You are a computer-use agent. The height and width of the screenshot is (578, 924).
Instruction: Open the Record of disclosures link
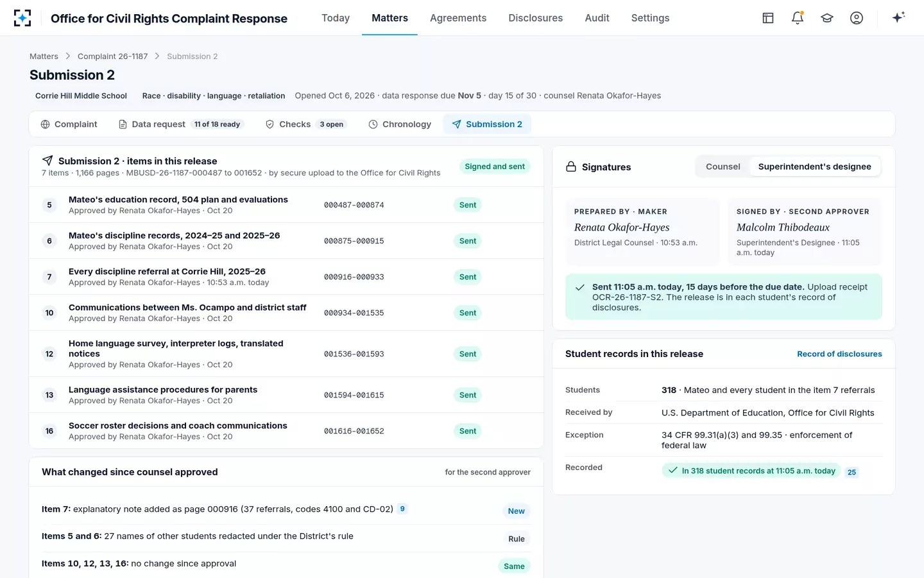tap(839, 354)
